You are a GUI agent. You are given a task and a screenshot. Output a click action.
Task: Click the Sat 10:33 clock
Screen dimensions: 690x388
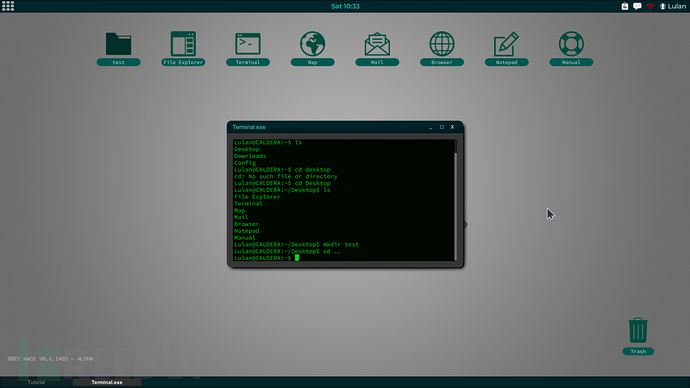(x=345, y=6)
